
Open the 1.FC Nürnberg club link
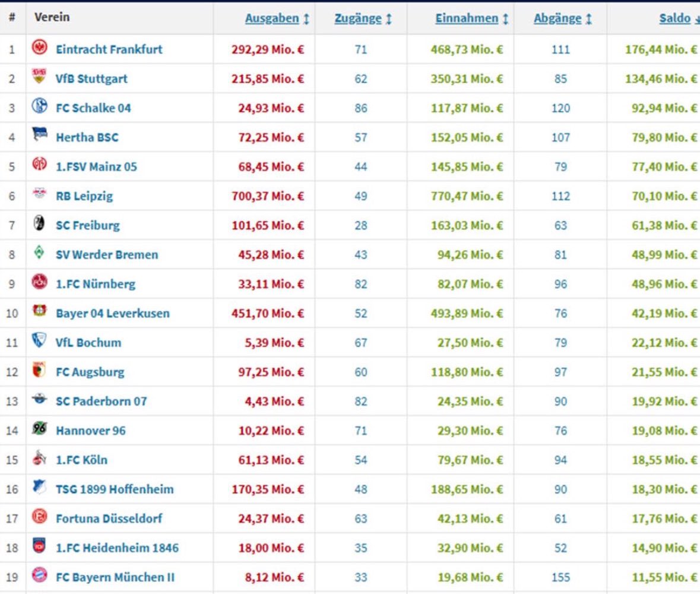pyautogui.click(x=96, y=284)
